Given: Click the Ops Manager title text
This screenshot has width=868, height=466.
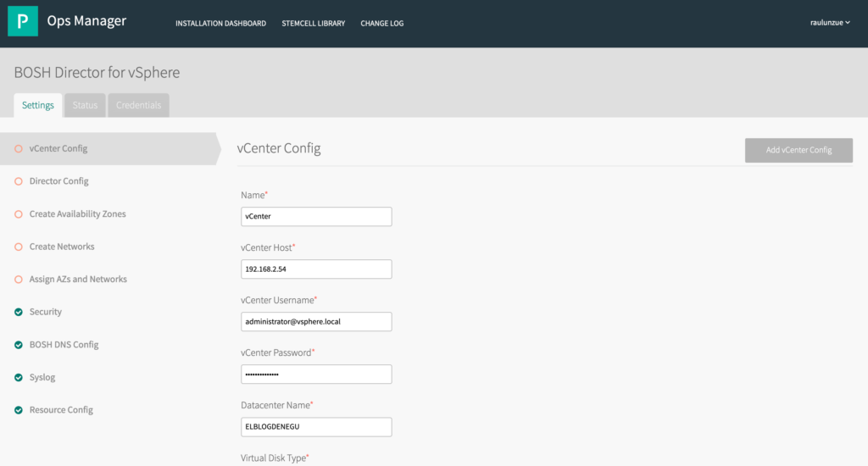Looking at the screenshot, I should [x=86, y=21].
